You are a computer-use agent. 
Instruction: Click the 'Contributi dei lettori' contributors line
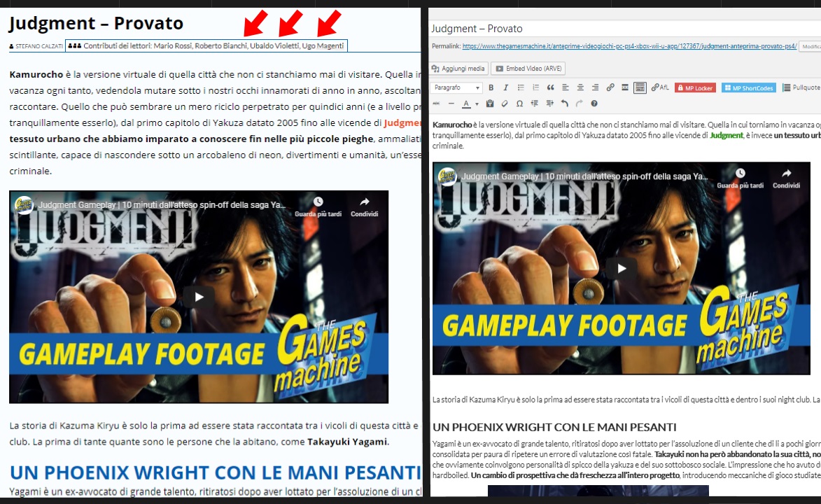pos(206,45)
